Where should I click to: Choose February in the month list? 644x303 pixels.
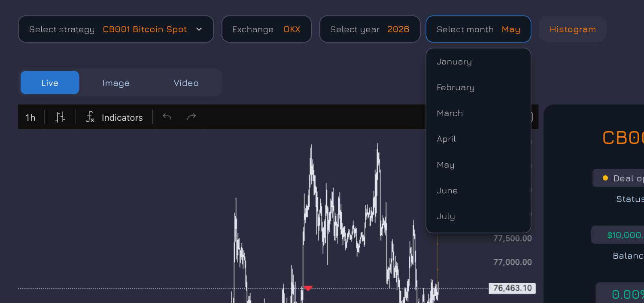click(478, 87)
